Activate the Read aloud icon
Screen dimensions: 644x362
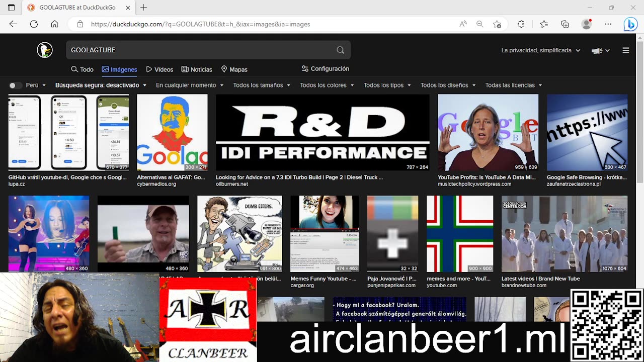click(x=463, y=24)
